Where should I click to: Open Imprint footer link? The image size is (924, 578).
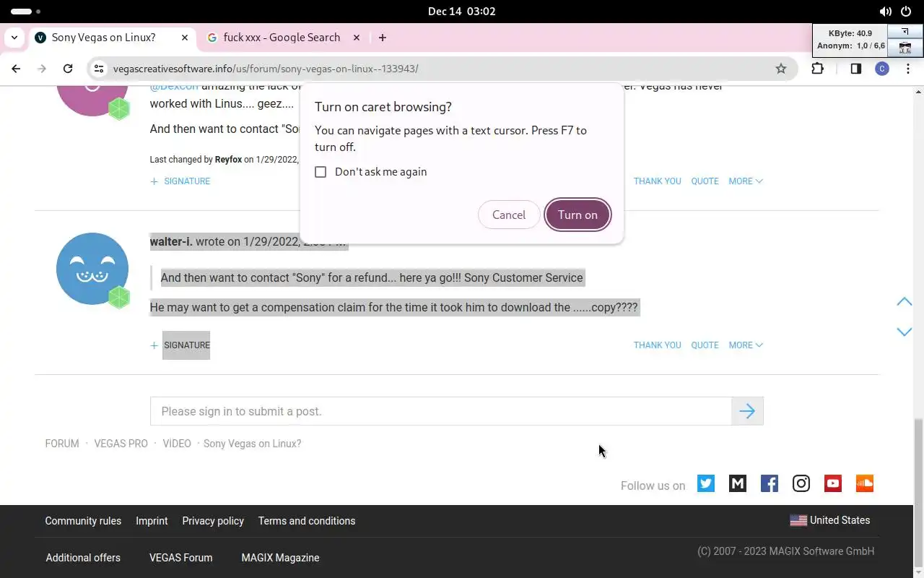(152, 521)
